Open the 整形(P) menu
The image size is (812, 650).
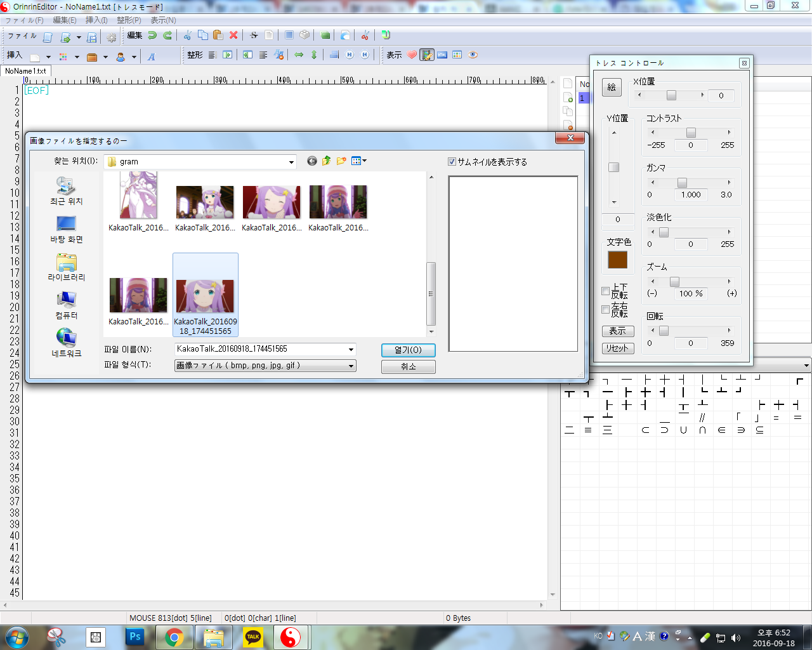point(129,20)
